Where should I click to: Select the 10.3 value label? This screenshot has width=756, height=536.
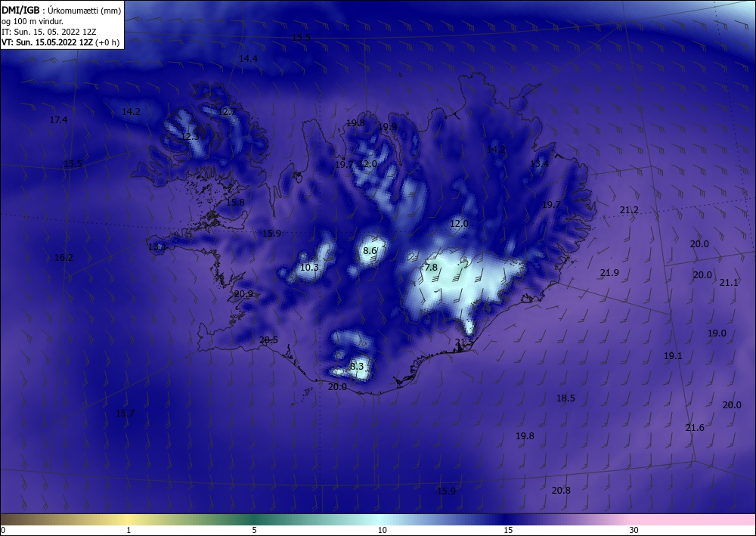tap(309, 267)
